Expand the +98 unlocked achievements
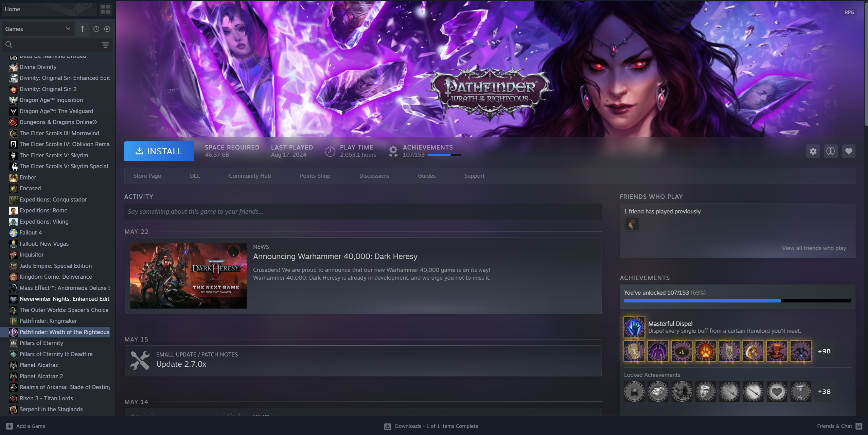This screenshot has height=435, width=868. 824,351
